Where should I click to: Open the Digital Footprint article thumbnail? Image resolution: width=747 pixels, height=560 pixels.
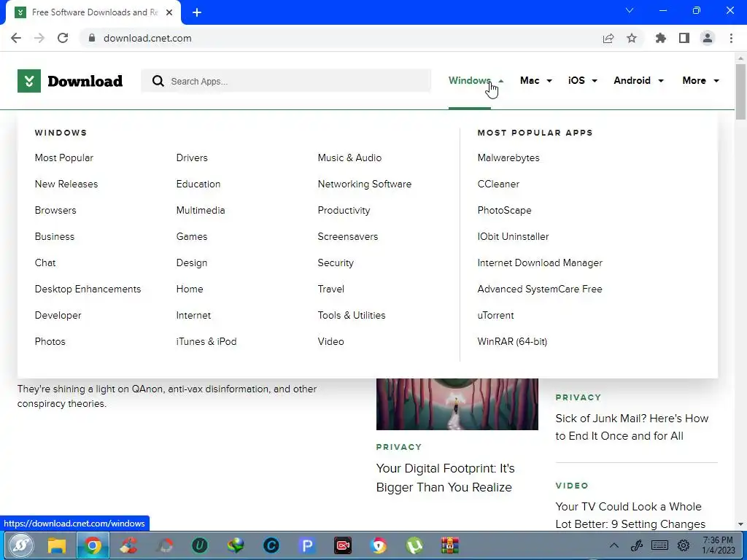pyautogui.click(x=457, y=404)
